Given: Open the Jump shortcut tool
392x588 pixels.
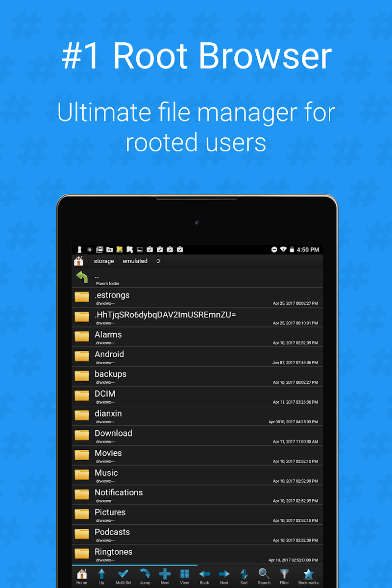Looking at the screenshot, I should (x=145, y=576).
